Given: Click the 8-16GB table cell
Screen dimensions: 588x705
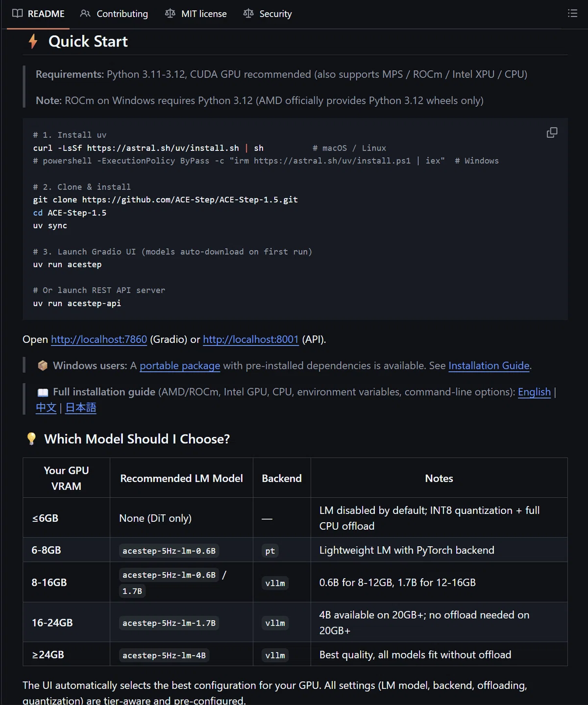Looking at the screenshot, I should pyautogui.click(x=67, y=583).
